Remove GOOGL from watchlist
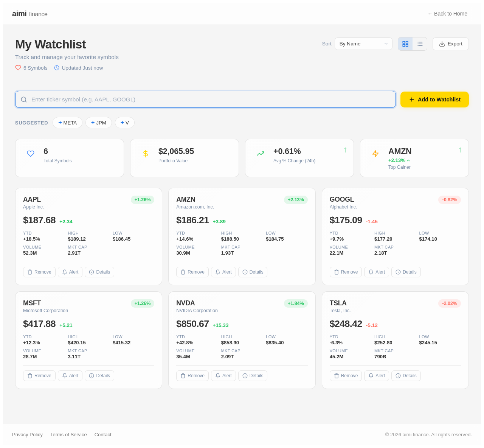Viewport: 484px width, 448px height. 346,272
